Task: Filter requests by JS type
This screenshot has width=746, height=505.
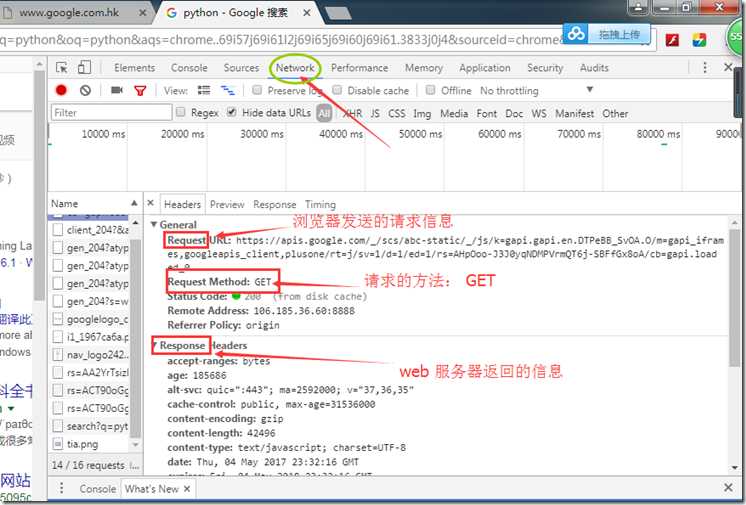Action: [375, 113]
